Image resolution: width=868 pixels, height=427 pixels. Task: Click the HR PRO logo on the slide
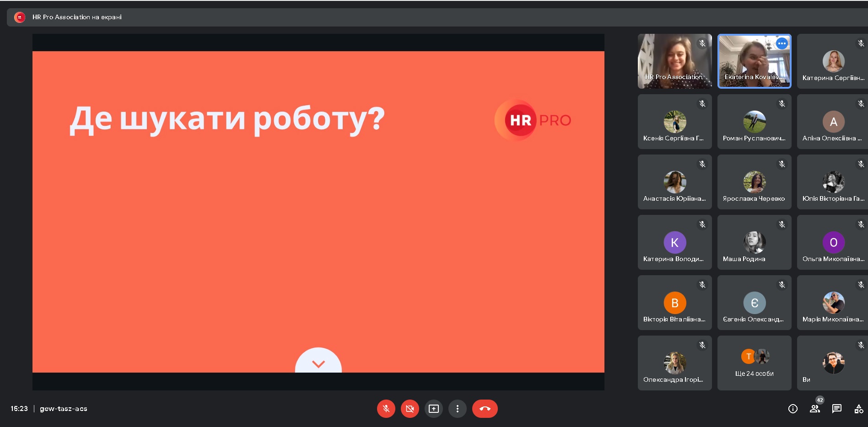533,120
